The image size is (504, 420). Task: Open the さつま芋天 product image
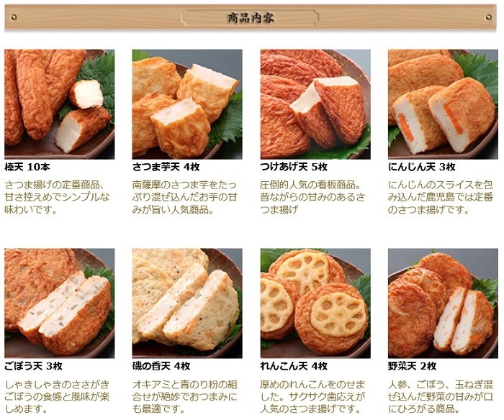point(187,104)
